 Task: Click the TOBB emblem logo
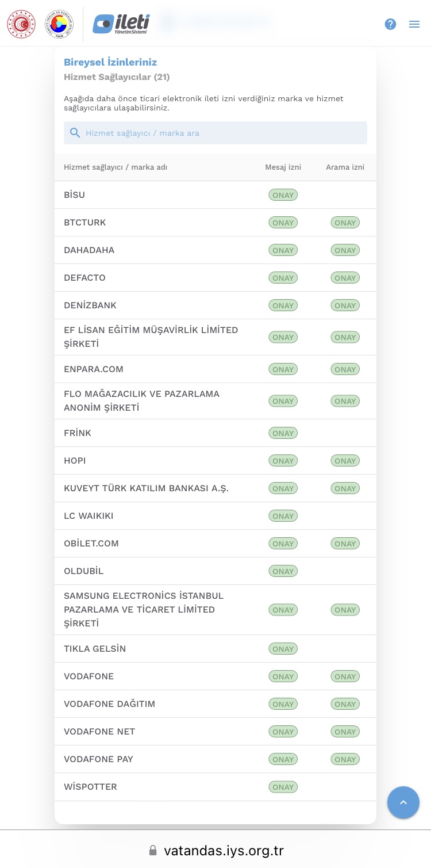coord(60,24)
